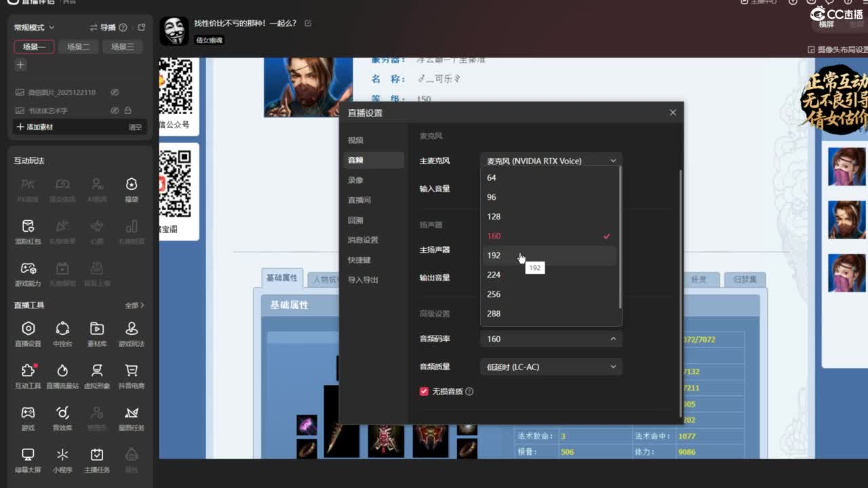Select the 场景二 scene tab
This screenshot has height=488, width=868.
(78, 47)
